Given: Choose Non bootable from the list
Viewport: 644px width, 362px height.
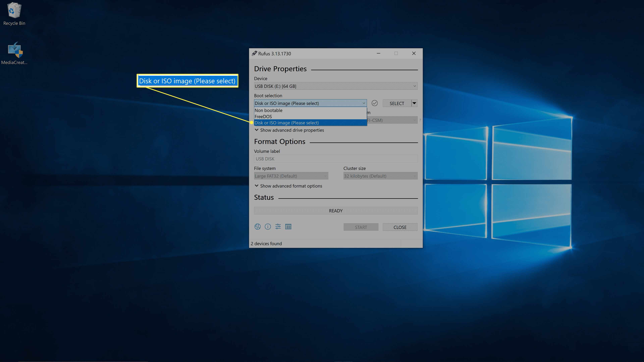Looking at the screenshot, I should click(310, 110).
